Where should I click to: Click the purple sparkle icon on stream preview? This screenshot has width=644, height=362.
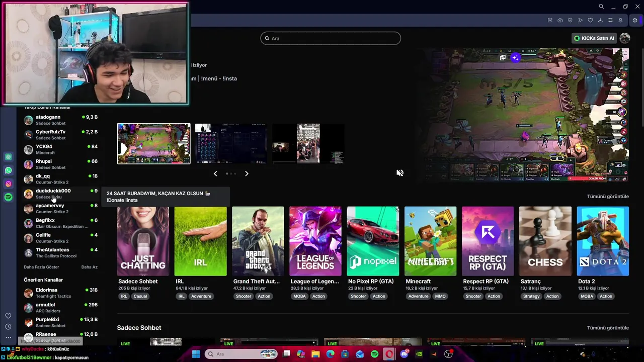coord(515,58)
